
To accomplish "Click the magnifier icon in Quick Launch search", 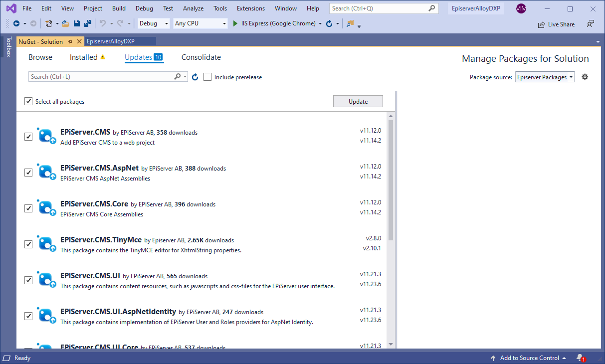I will click(431, 8).
